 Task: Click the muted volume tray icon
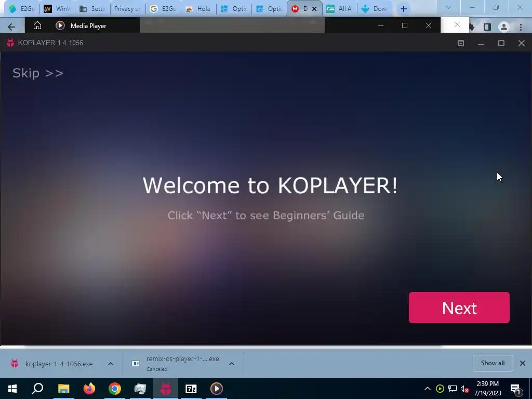point(464,389)
